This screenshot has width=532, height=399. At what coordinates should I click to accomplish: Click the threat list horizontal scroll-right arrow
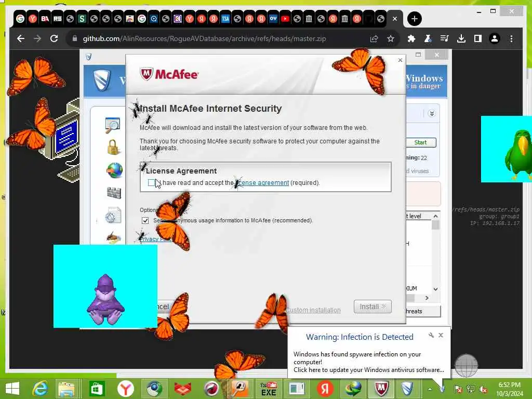(427, 298)
